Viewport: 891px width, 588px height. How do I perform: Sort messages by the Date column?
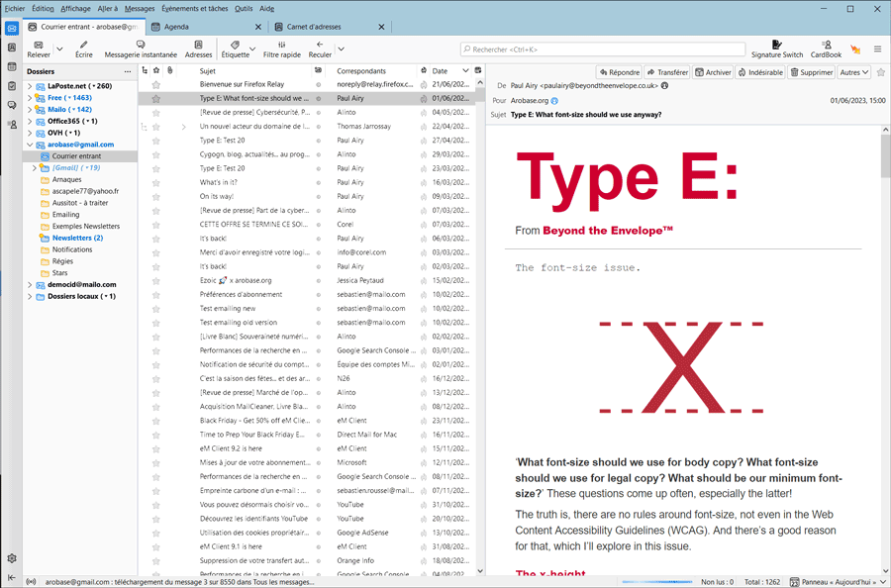[448, 71]
